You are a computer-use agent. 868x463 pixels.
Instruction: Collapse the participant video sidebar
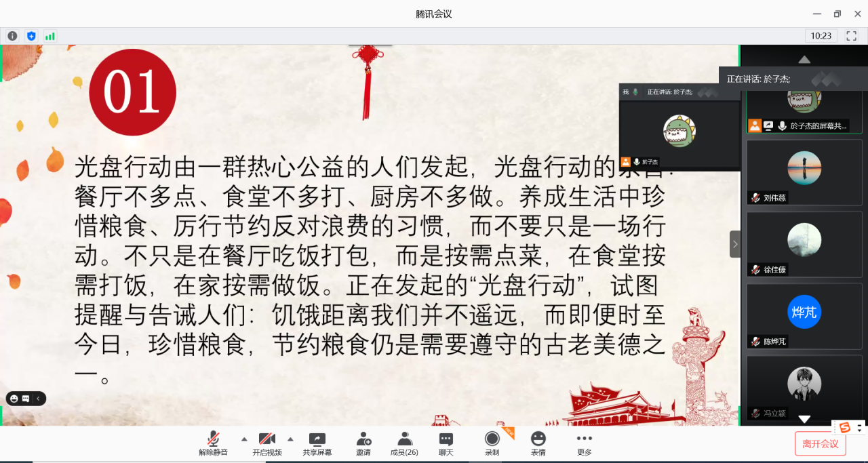point(735,244)
